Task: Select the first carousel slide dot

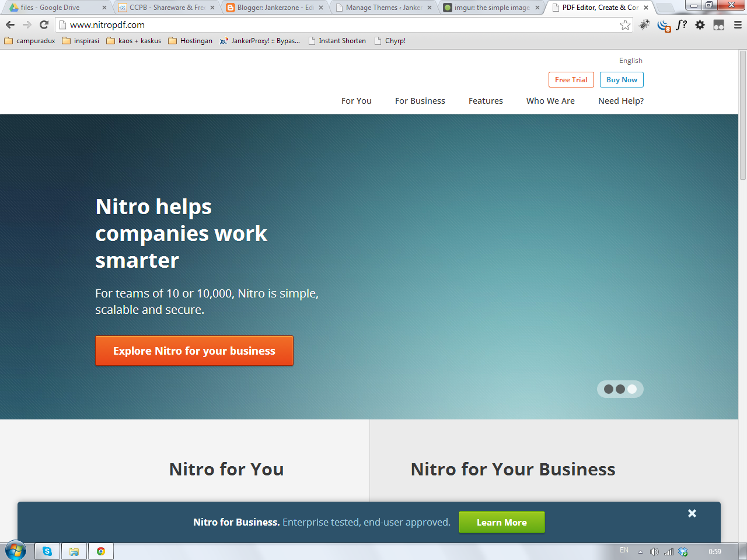Action: click(609, 389)
